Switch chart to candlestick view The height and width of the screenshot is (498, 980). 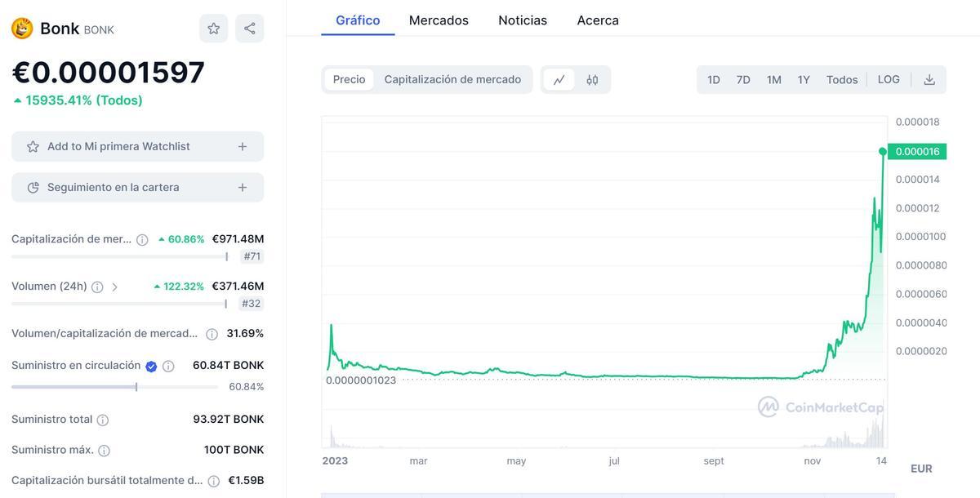(591, 79)
